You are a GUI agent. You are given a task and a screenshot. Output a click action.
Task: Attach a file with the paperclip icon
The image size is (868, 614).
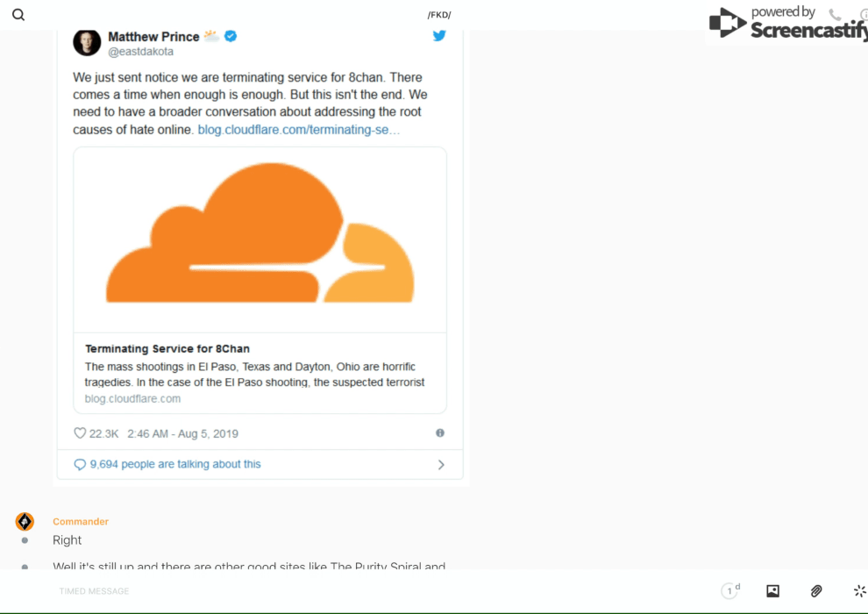pyautogui.click(x=816, y=591)
